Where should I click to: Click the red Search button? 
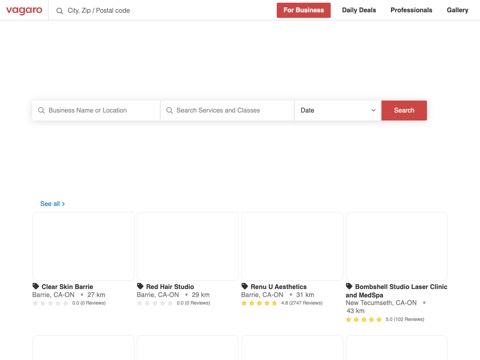click(x=404, y=110)
